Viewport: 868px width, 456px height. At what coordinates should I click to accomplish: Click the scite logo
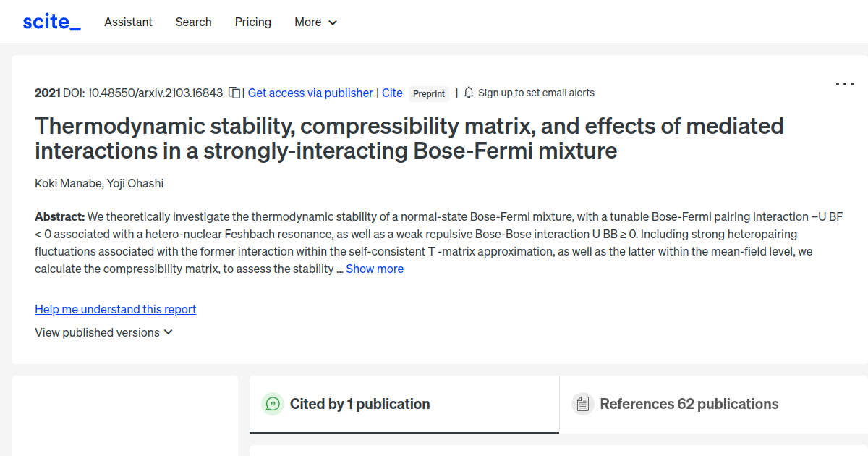coord(51,21)
